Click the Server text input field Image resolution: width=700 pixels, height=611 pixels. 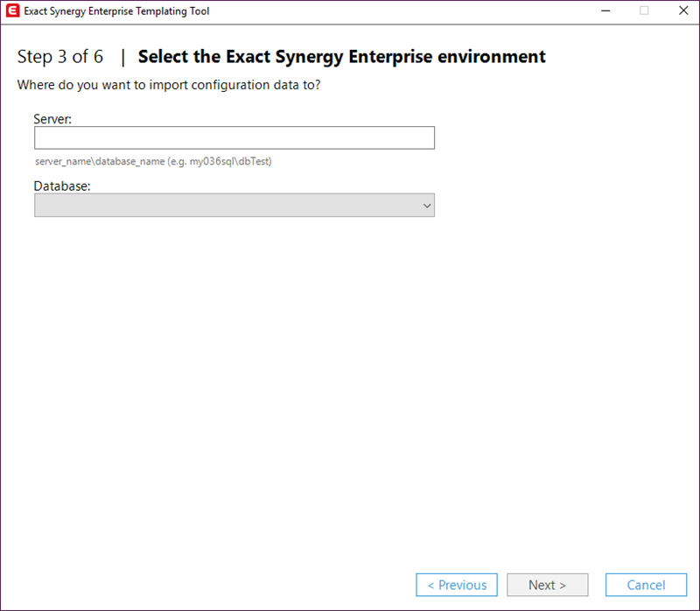coord(234,137)
